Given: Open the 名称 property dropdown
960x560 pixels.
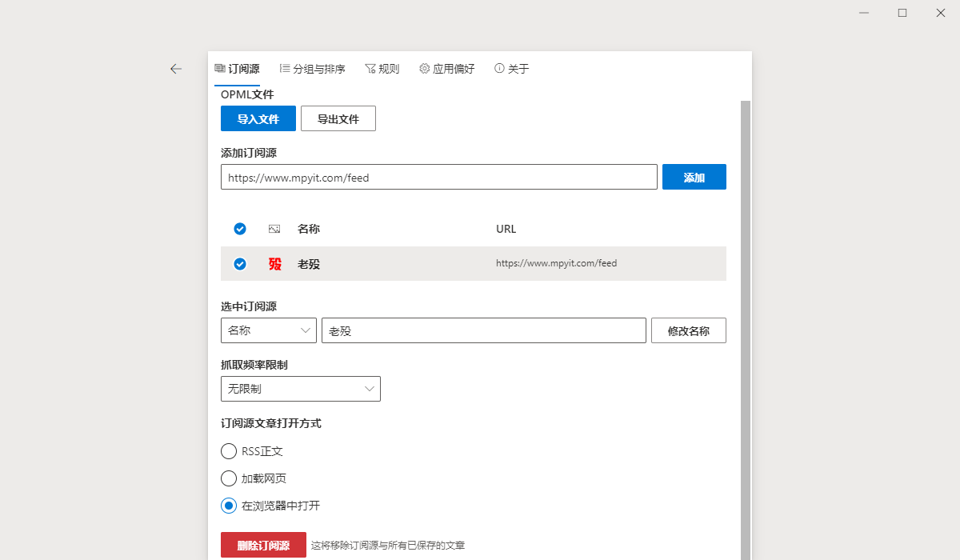Looking at the screenshot, I should click(x=269, y=330).
